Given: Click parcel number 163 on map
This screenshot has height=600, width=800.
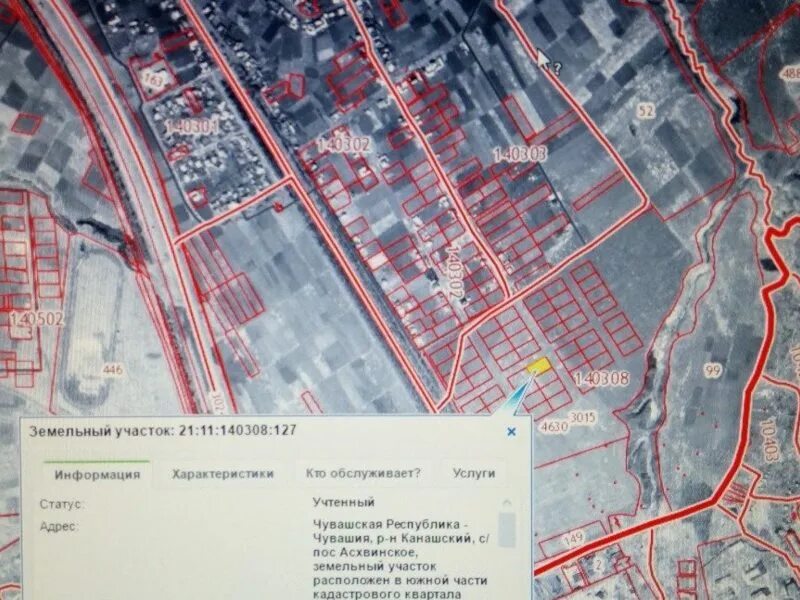Looking at the screenshot, I should coord(154,81).
